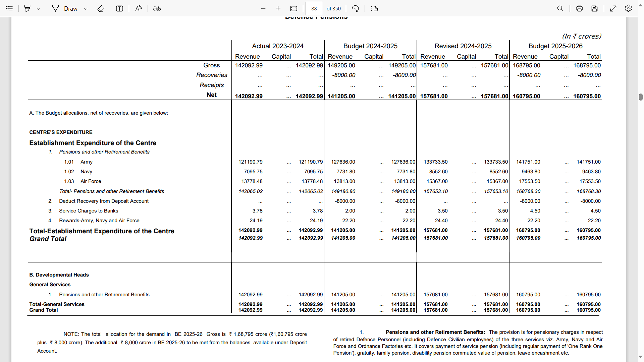The width and height of the screenshot is (644, 362).
Task: Zoom in with the plus button
Action: [x=278, y=8]
